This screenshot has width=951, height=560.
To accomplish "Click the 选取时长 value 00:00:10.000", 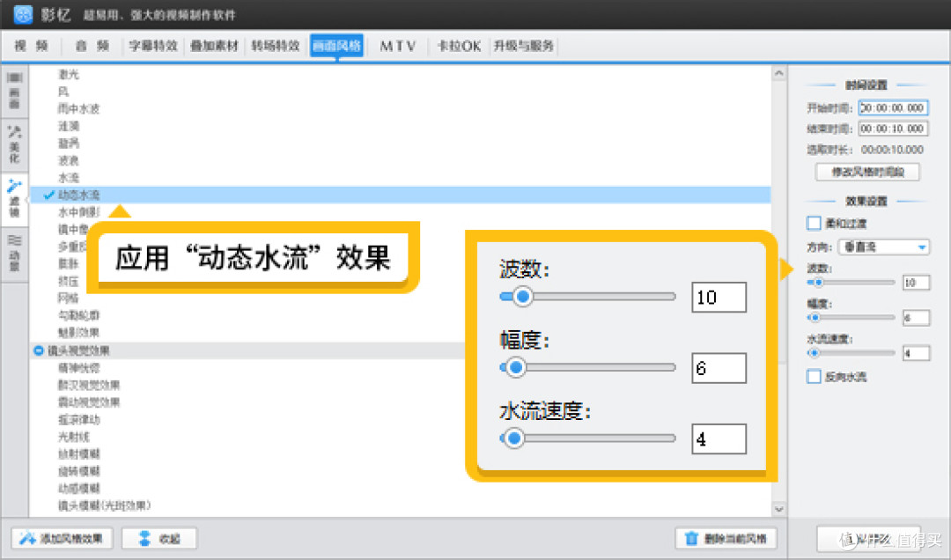I will 892,150.
